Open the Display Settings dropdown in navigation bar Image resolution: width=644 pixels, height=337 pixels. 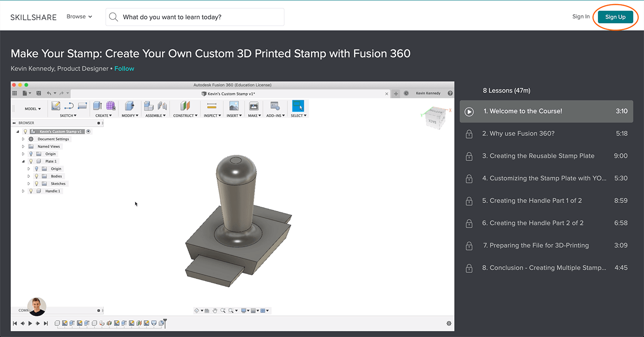point(245,311)
